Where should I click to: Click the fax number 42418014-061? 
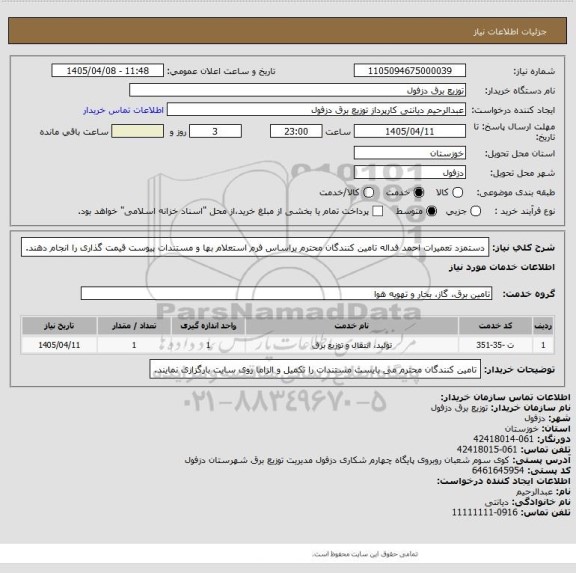(x=503, y=439)
